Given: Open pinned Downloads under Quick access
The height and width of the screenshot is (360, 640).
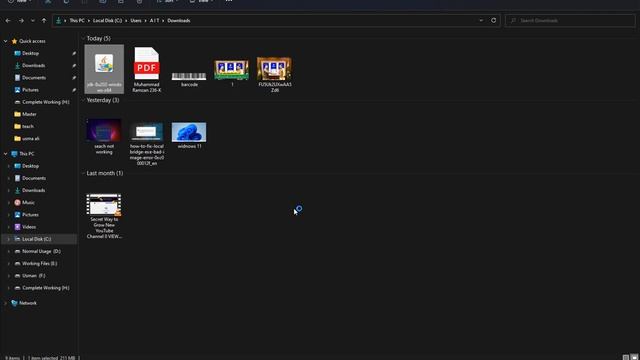Looking at the screenshot, I should (33, 65).
